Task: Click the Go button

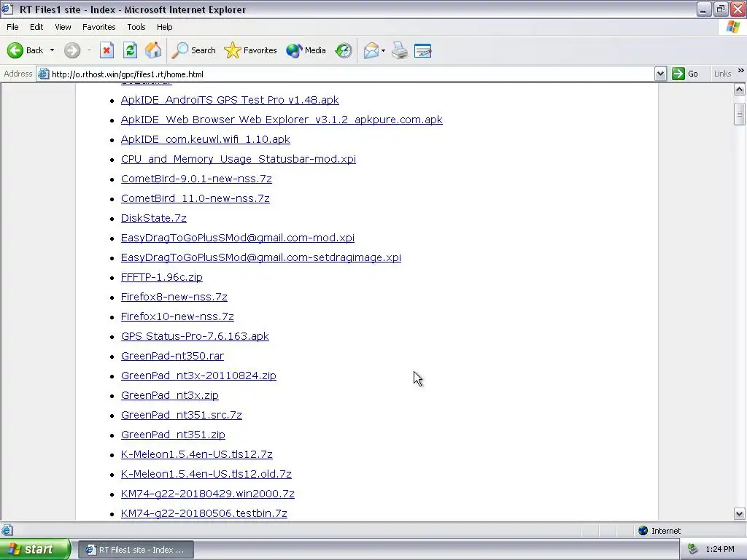Action: (685, 74)
